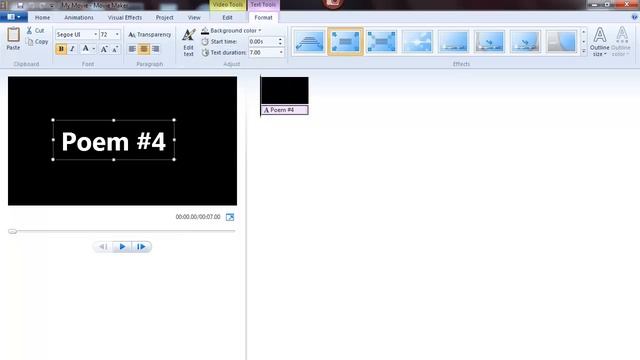The width and height of the screenshot is (640, 360).
Task: Toggle Bold formatting
Action: (61, 49)
